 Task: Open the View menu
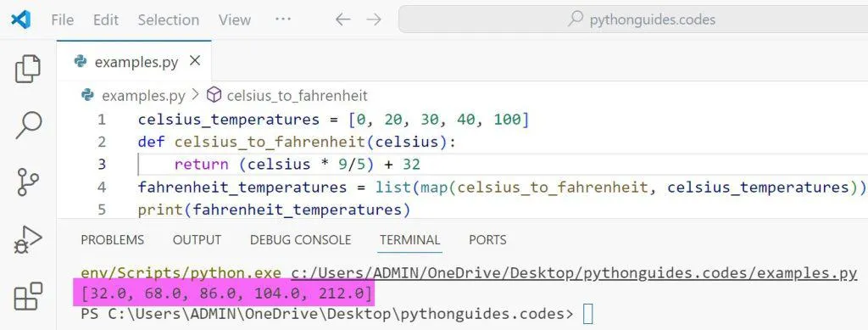pyautogui.click(x=234, y=20)
